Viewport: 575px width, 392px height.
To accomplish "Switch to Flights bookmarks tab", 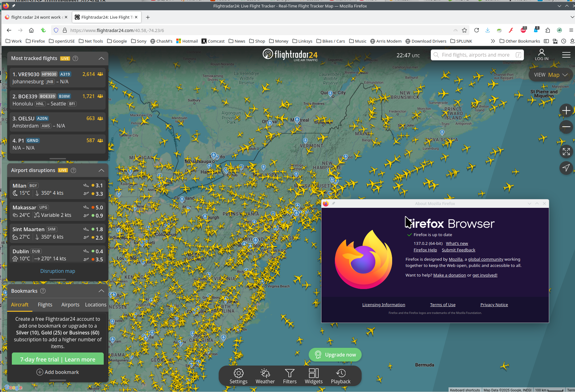I will coord(45,305).
